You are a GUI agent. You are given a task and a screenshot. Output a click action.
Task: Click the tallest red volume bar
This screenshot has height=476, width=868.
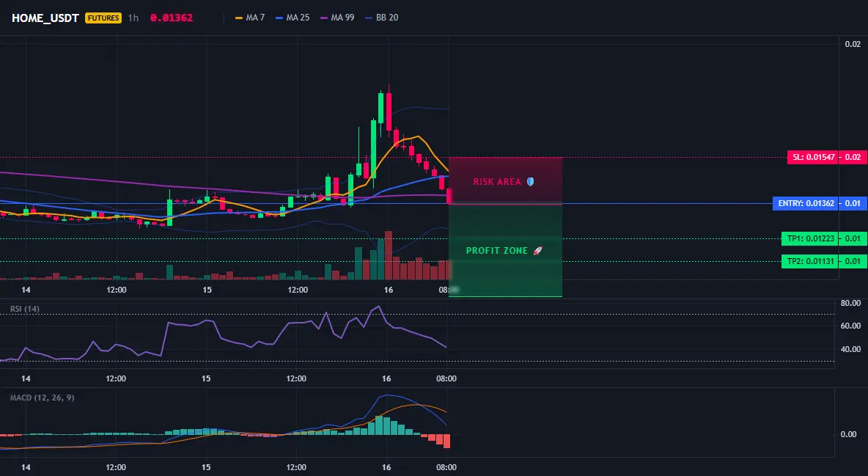click(x=389, y=255)
